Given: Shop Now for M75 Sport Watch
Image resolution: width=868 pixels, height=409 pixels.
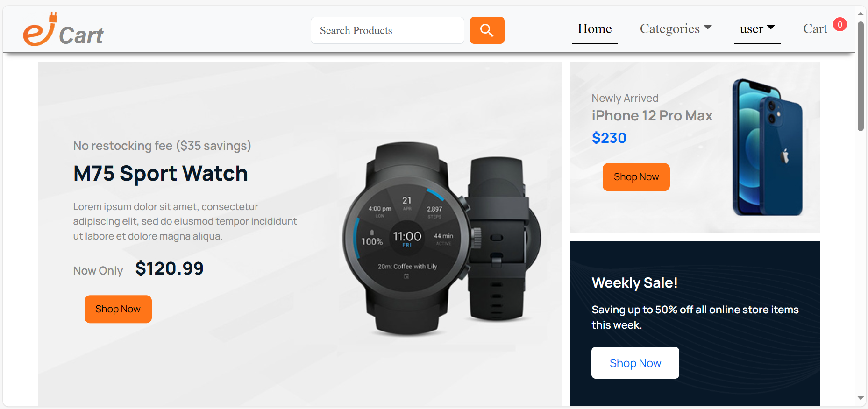Looking at the screenshot, I should tap(118, 309).
